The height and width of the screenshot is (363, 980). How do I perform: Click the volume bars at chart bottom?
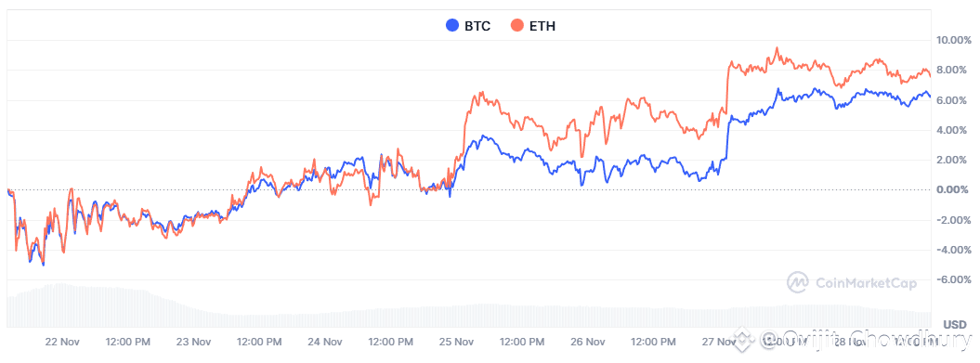pos(469,306)
